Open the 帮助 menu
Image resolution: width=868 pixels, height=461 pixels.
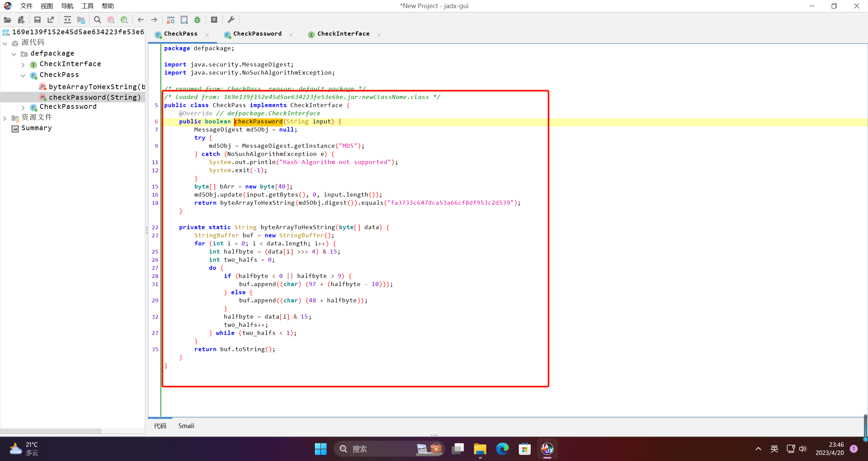108,6
